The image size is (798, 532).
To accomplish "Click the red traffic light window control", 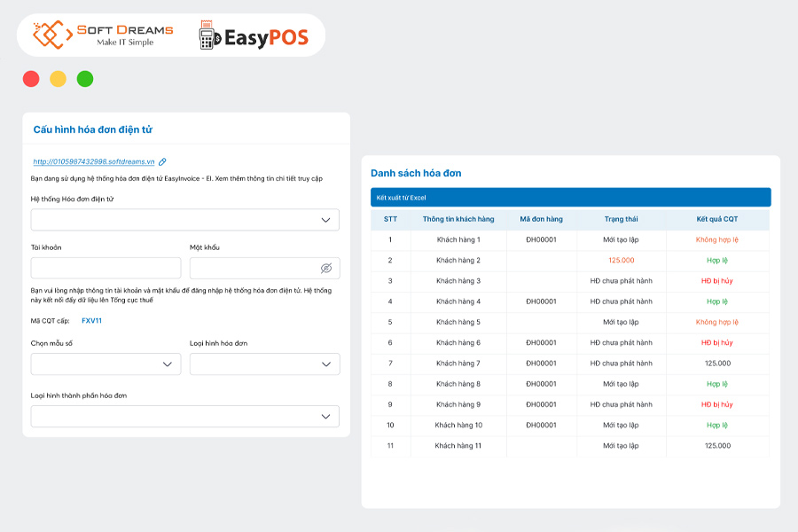I will 30,78.
